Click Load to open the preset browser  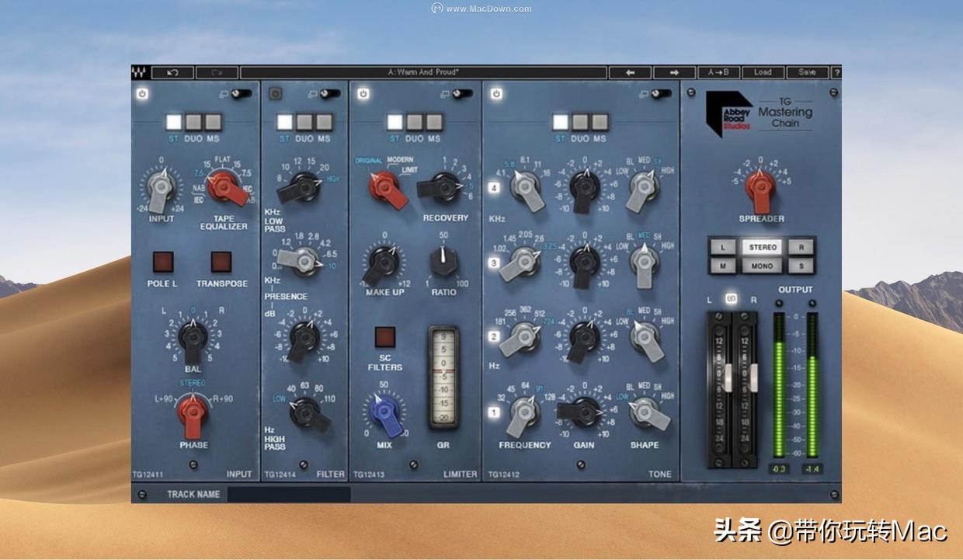click(762, 71)
